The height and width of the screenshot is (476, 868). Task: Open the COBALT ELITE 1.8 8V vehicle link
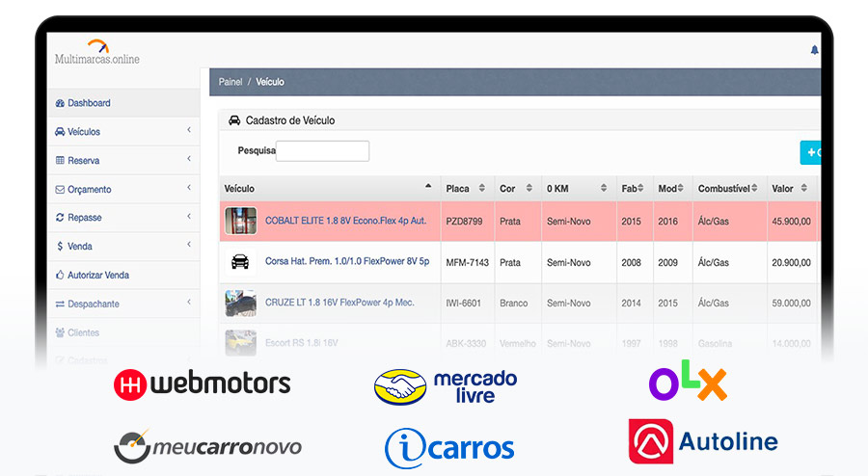click(x=345, y=221)
